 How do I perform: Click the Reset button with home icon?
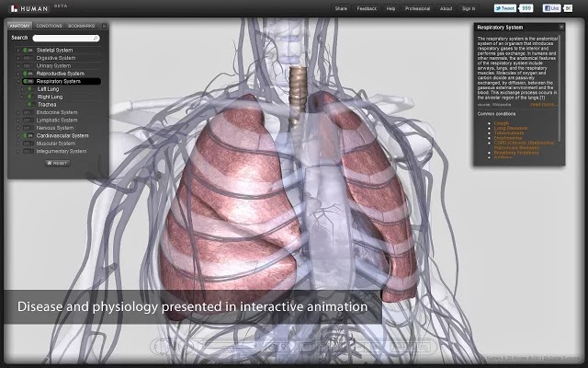click(58, 164)
